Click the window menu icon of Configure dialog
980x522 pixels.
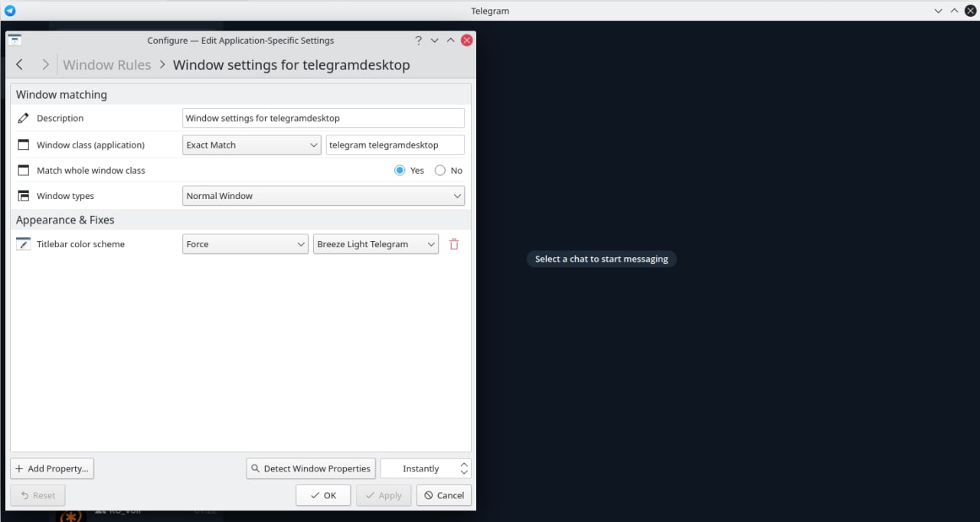click(15, 41)
